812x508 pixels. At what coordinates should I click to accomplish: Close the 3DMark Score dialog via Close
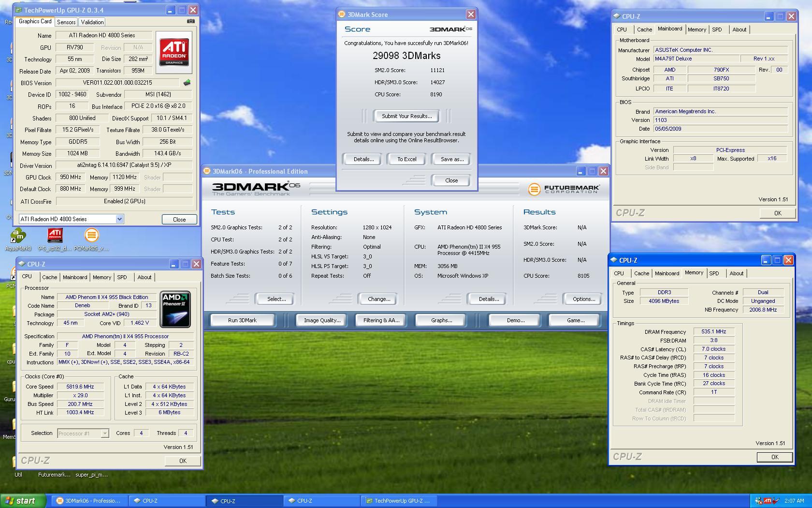pyautogui.click(x=451, y=180)
